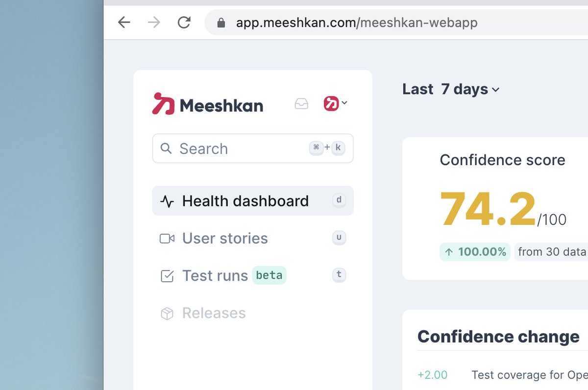Viewport: 588px width, 390px height.
Task: Reload the page with the refresh icon
Action: pyautogui.click(x=184, y=23)
